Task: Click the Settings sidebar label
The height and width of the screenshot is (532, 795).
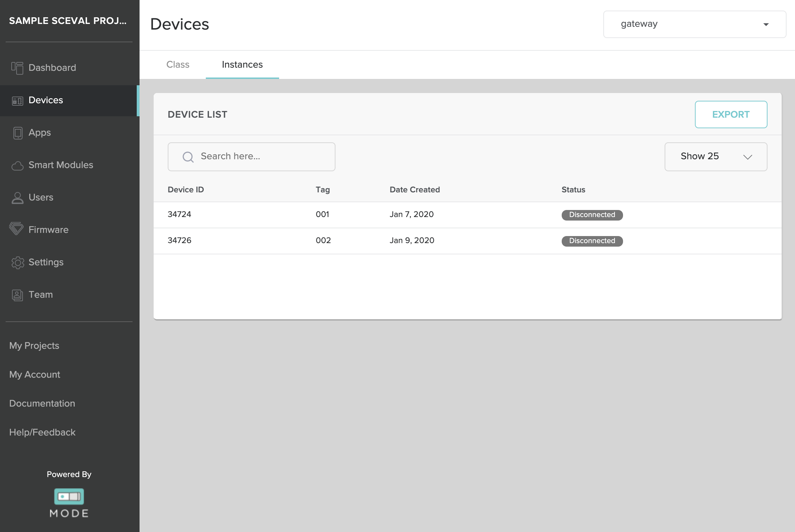Action: (46, 262)
